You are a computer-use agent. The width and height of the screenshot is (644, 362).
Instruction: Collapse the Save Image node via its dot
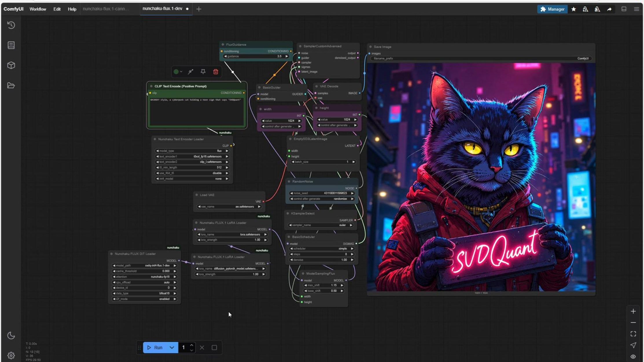[x=370, y=47]
